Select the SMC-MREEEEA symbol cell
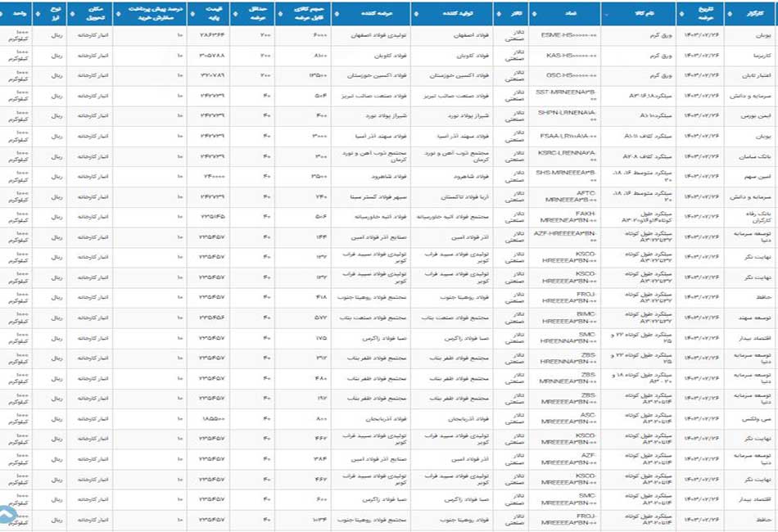The image size is (778, 532). [x=564, y=500]
